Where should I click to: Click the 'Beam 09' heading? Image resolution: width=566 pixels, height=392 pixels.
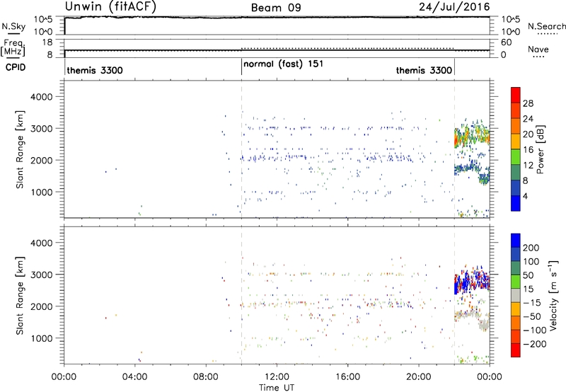[276, 8]
